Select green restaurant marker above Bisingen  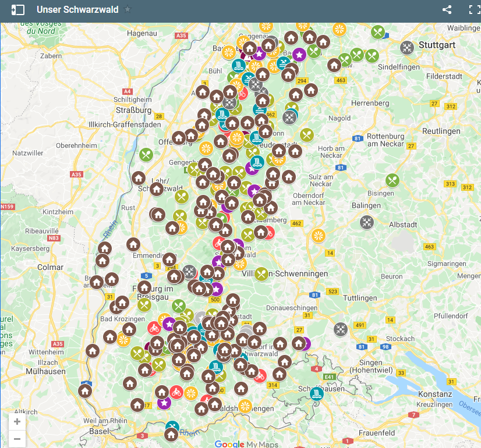point(392,180)
